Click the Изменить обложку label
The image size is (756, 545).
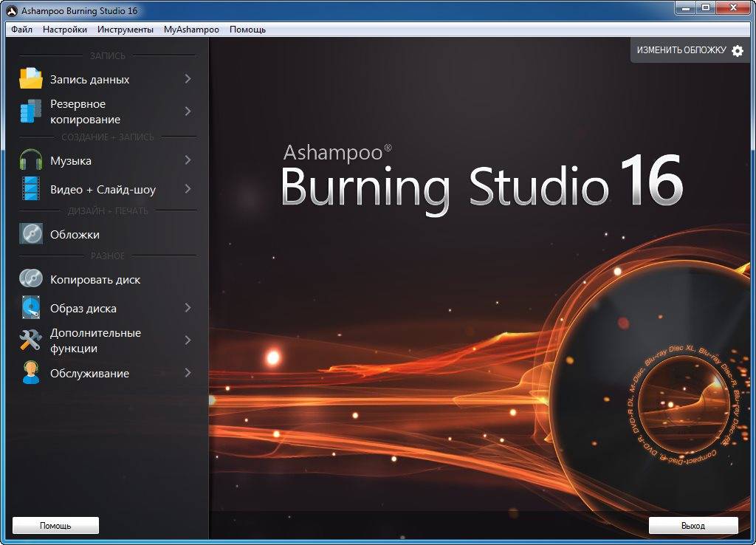click(x=681, y=50)
